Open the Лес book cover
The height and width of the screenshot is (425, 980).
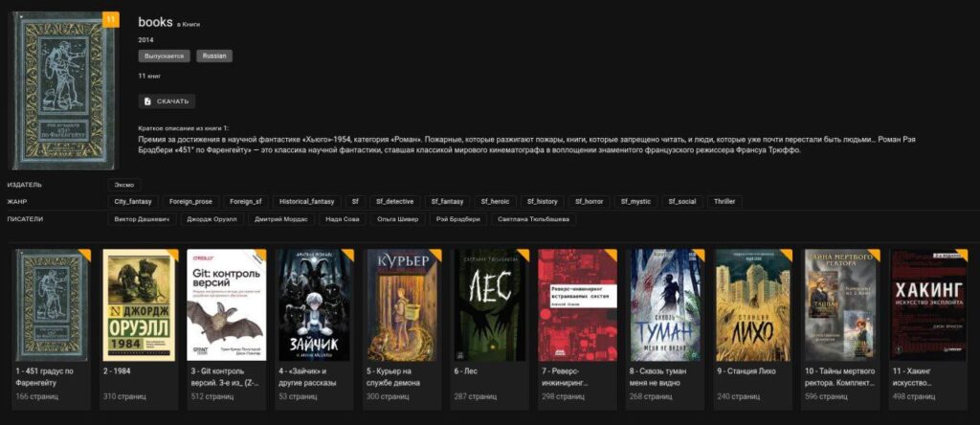(x=491, y=305)
